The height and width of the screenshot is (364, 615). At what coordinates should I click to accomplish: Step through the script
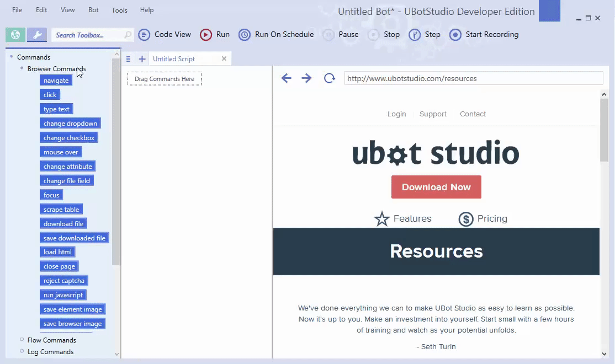coord(425,35)
